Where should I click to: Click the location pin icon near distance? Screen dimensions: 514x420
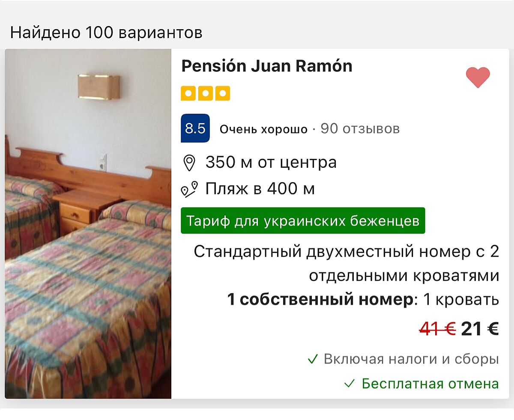[x=189, y=163]
